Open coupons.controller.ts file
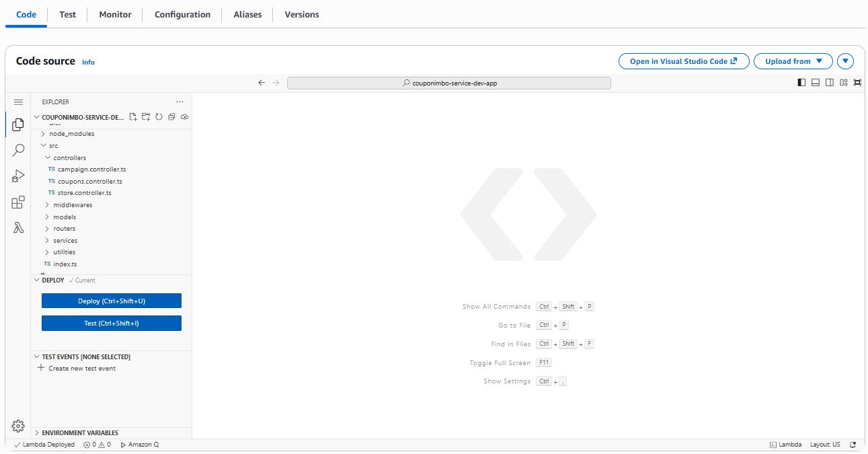Screen dimensions: 868x454 tap(90, 182)
